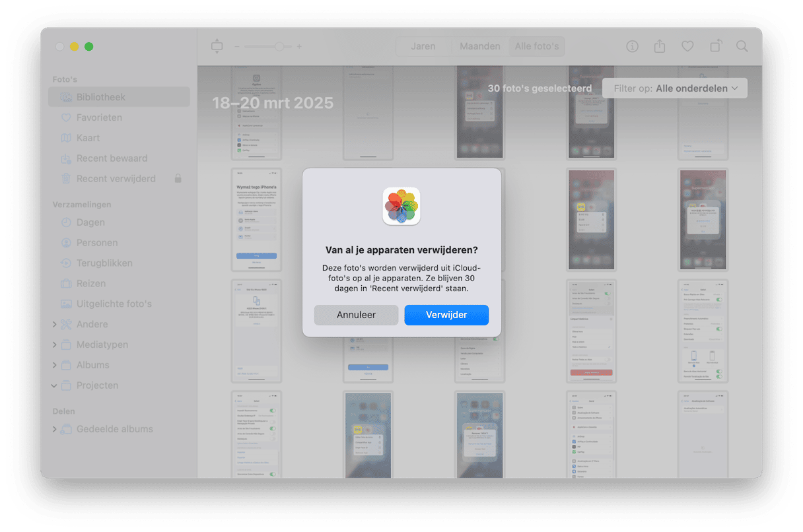Open the Filter op dropdown

(675, 88)
